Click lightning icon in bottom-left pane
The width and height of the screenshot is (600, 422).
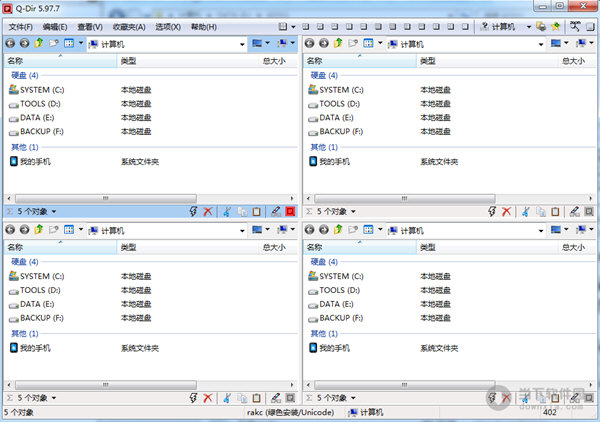coord(193,398)
